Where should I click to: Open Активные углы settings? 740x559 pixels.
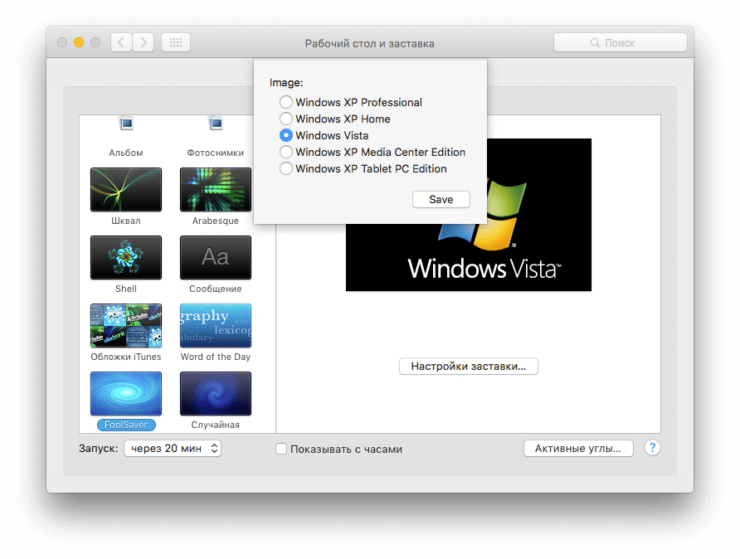pos(578,448)
